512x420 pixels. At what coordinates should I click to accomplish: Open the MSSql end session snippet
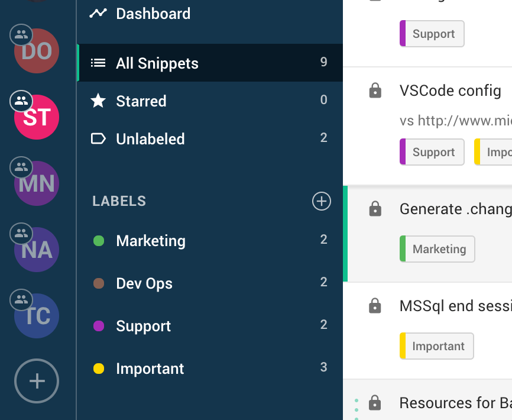pyautogui.click(x=454, y=306)
